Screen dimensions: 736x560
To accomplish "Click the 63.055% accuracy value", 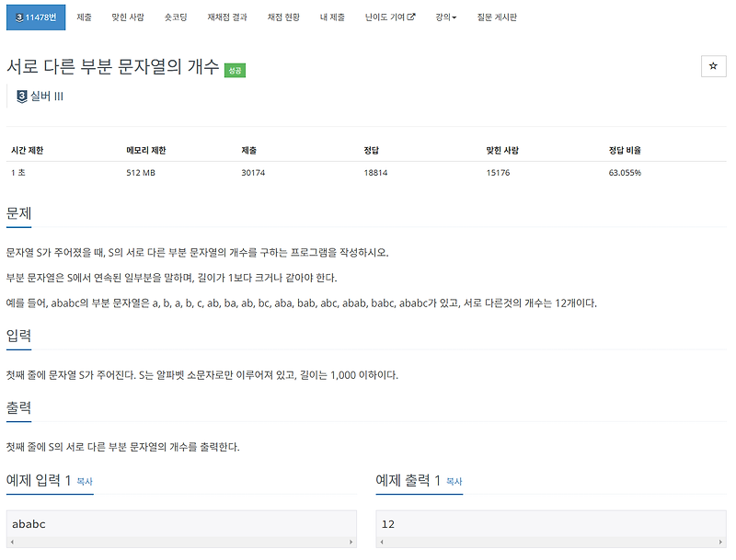I will tap(625, 173).
